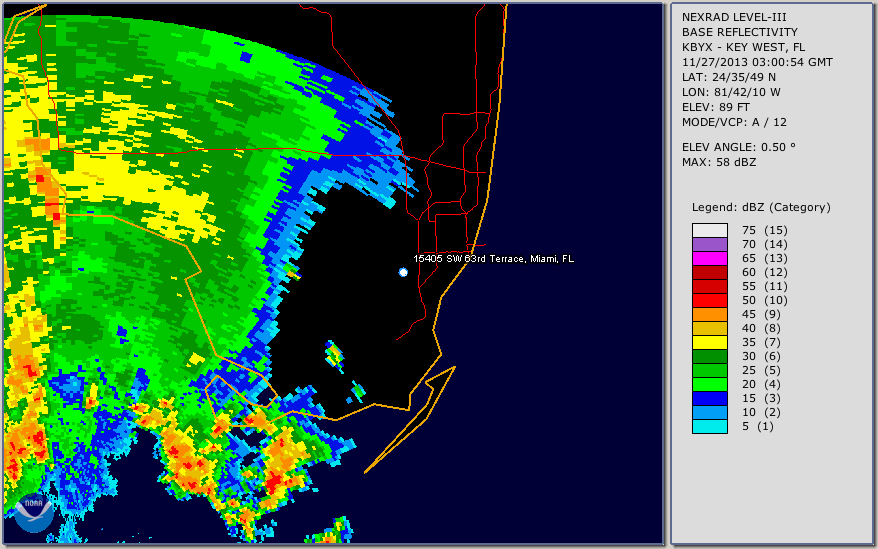Image resolution: width=878 pixels, height=549 pixels.
Task: Select the 60 dBZ dark red swatch
Action: click(709, 272)
